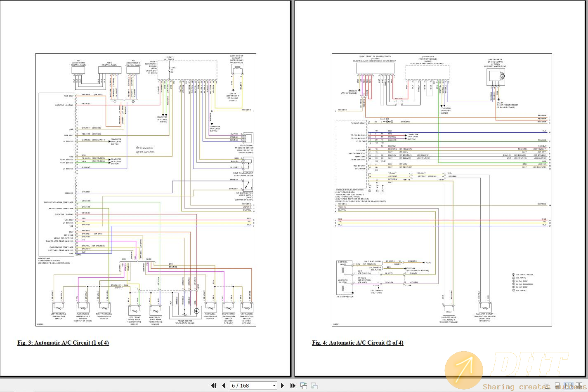The height and width of the screenshot is (392, 588).
Task: Click the RIGHT FOOTWELL TEMPERATURE SENSOR label
Action: [x=104, y=316]
